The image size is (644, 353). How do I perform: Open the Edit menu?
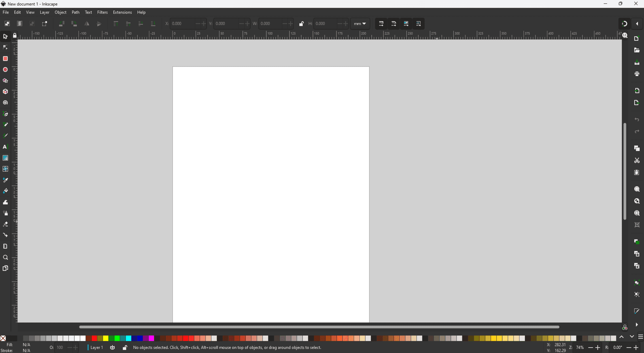17,12
